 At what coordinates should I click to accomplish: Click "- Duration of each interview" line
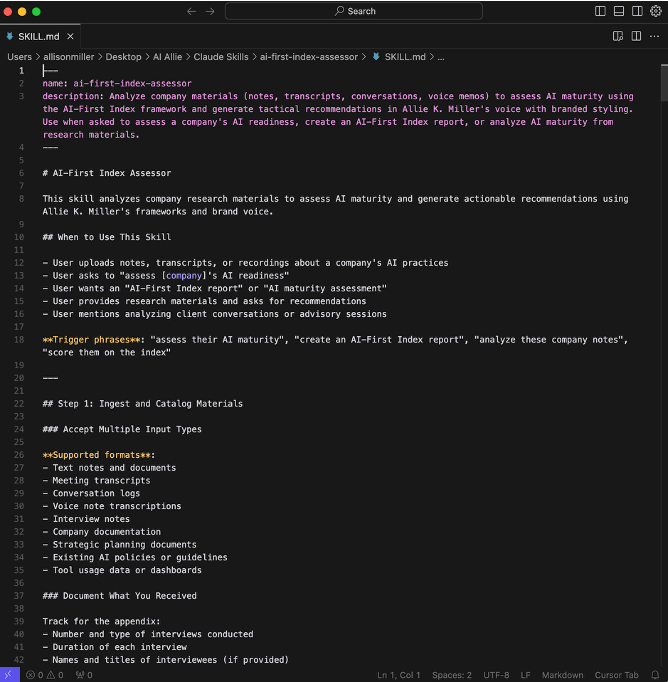(115, 647)
